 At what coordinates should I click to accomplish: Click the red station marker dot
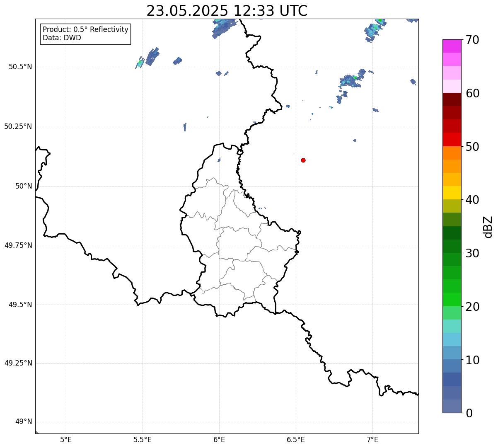(303, 160)
